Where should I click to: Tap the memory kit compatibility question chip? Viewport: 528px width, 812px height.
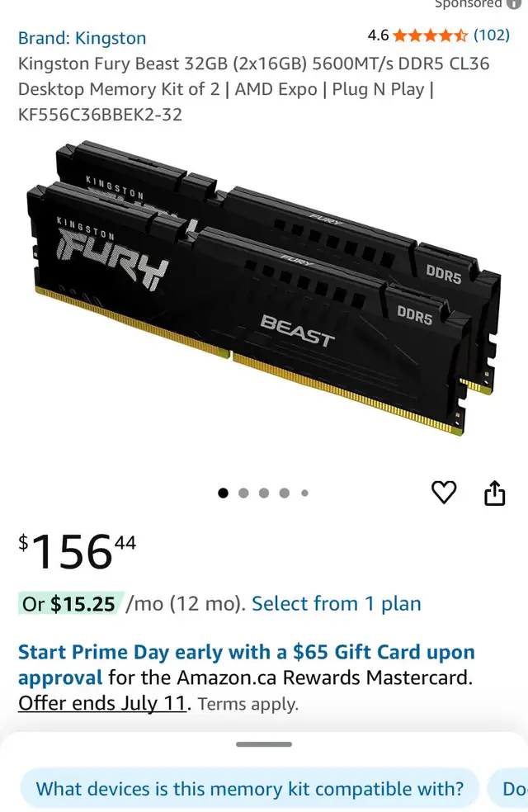tap(249, 789)
